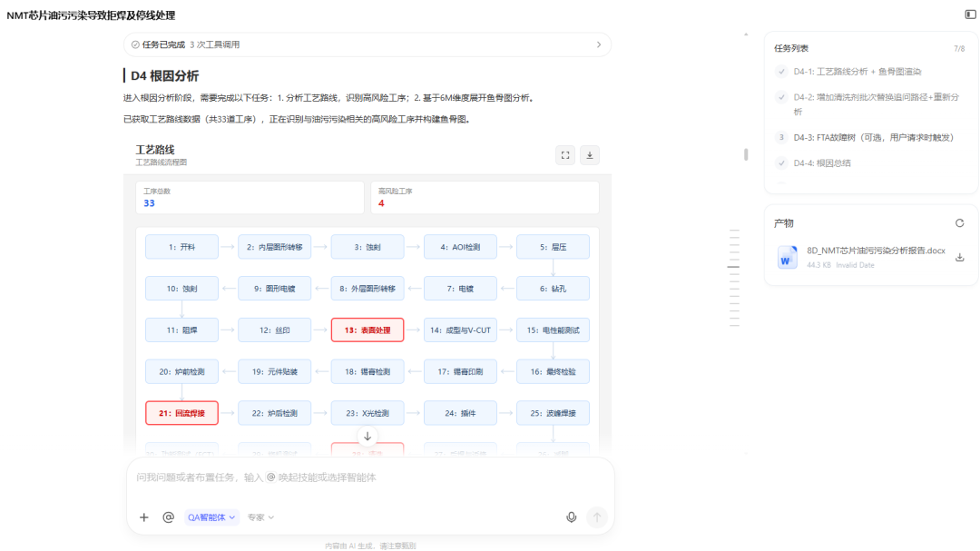Image resolution: width=980 pixels, height=551 pixels.
Task: Select process node 1: 开料
Action: (181, 247)
